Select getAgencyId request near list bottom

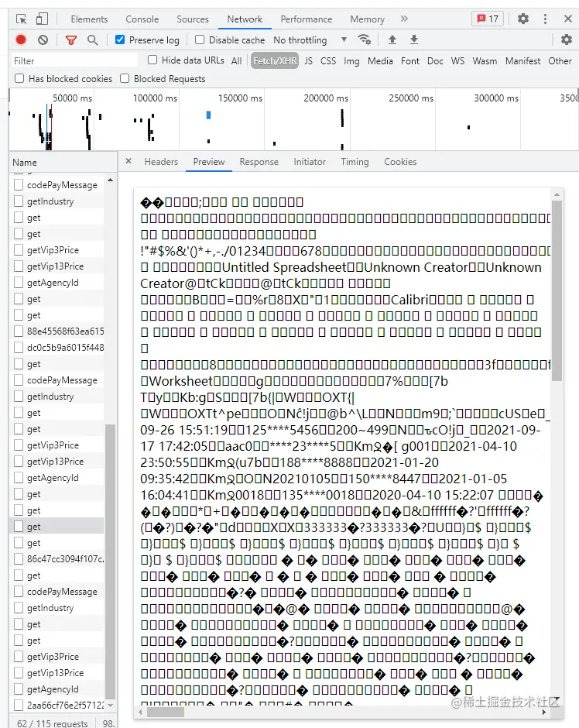[57, 689]
